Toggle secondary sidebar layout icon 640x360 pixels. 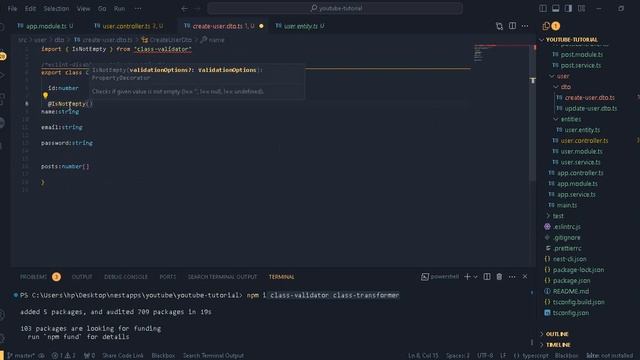pos(568,8)
